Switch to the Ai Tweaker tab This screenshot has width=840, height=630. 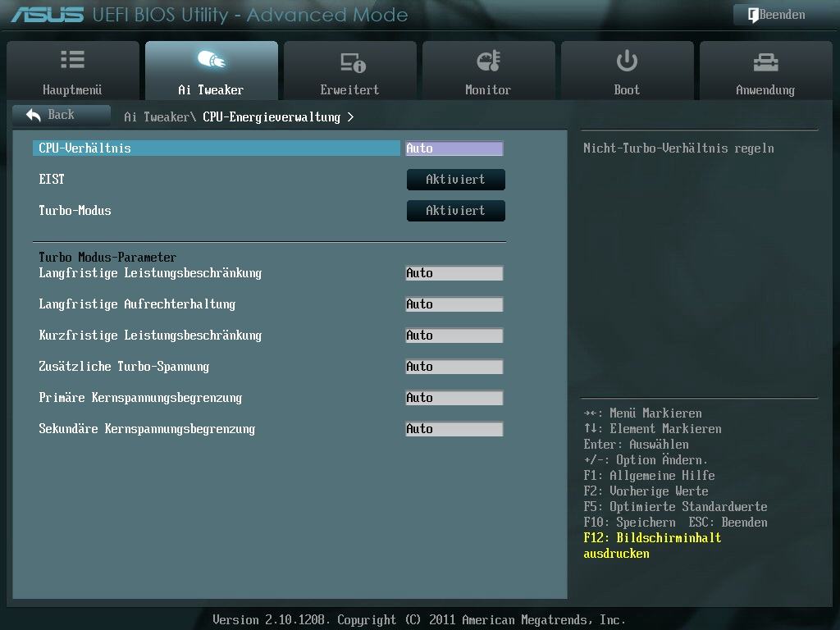pyautogui.click(x=212, y=71)
